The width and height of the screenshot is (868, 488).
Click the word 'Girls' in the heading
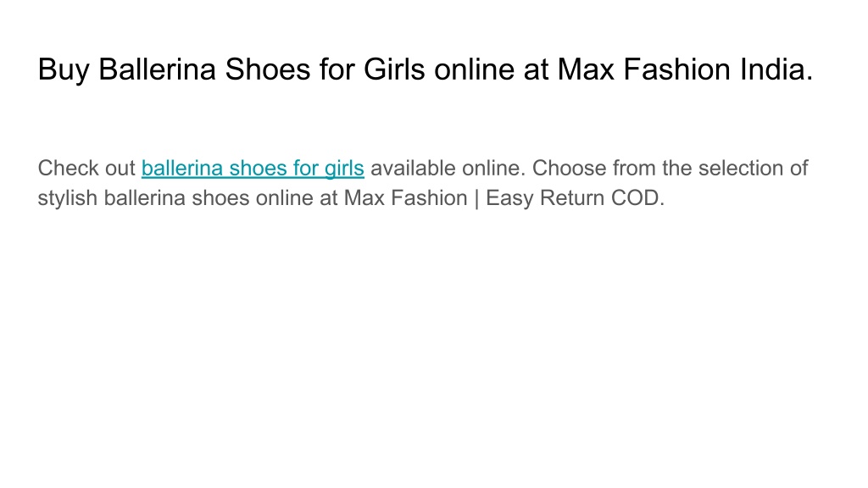tap(394, 69)
